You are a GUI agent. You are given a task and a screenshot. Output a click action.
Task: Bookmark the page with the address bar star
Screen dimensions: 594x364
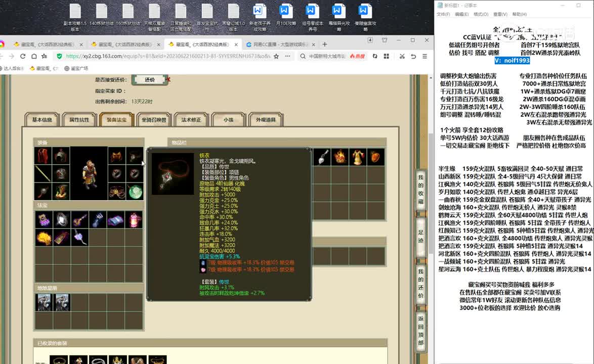point(276,56)
